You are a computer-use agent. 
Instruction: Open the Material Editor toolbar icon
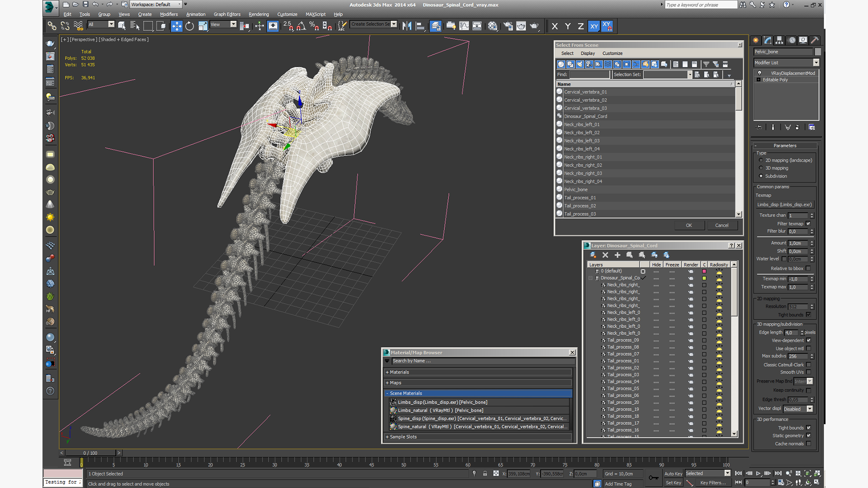click(492, 26)
